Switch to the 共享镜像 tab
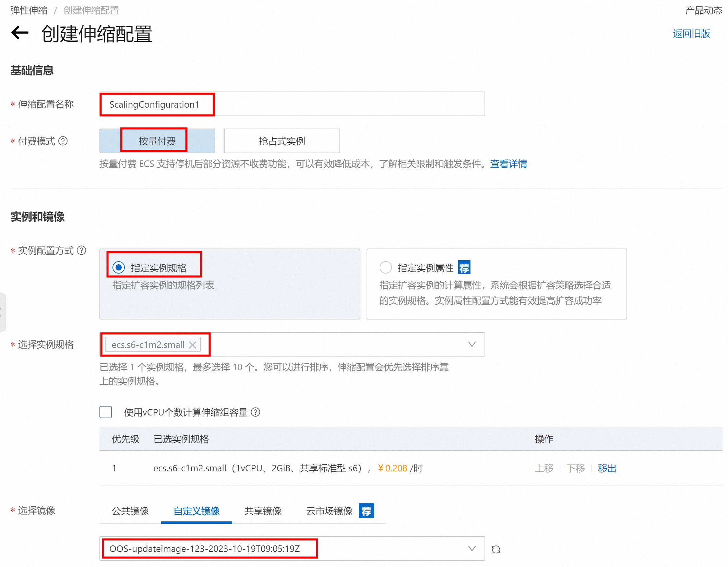728x567 pixels. [263, 511]
